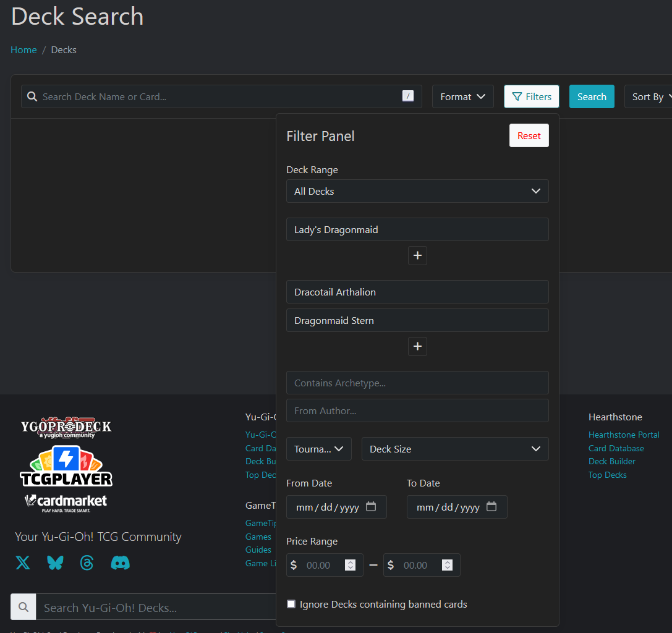Open Hearthstone Top Decks link
Image resolution: width=672 pixels, height=633 pixels.
pos(607,475)
